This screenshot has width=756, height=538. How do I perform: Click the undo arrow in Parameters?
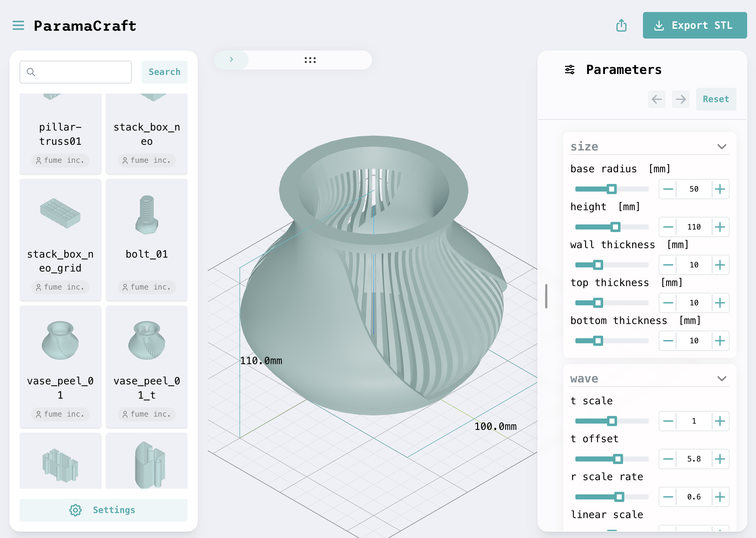(x=657, y=99)
